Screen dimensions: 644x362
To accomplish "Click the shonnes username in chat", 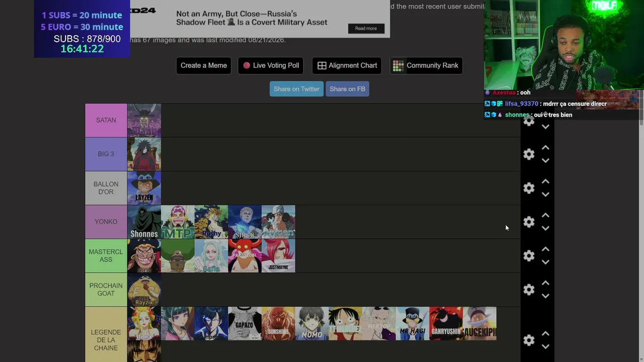I will pyautogui.click(x=517, y=115).
